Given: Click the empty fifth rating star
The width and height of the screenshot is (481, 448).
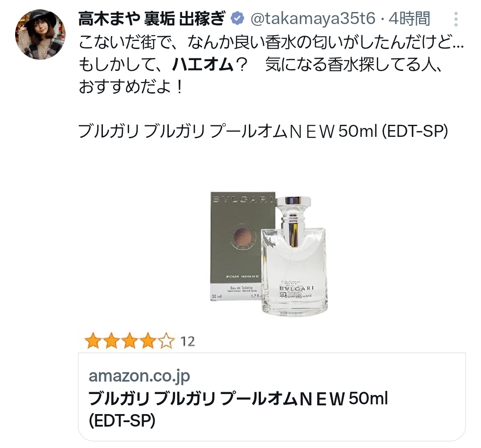Looking at the screenshot, I should pyautogui.click(x=167, y=341).
